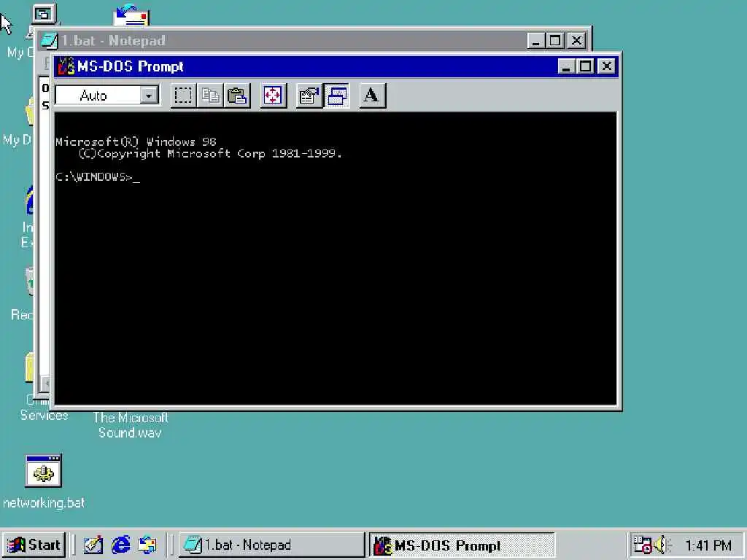Maximize the MS-DOS Prompt window

(x=585, y=66)
